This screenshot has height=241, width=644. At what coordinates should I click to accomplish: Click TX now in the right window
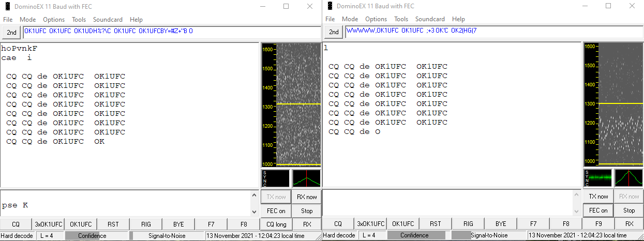598,197
